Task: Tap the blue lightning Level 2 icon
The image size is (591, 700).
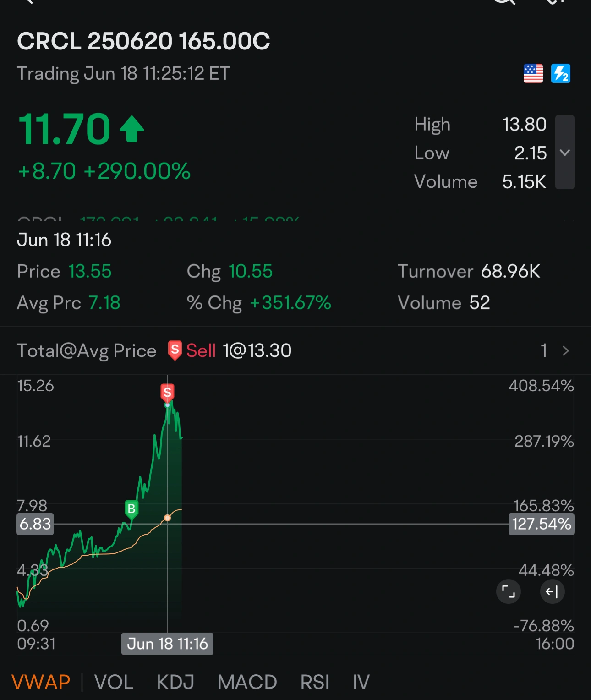Action: [561, 73]
